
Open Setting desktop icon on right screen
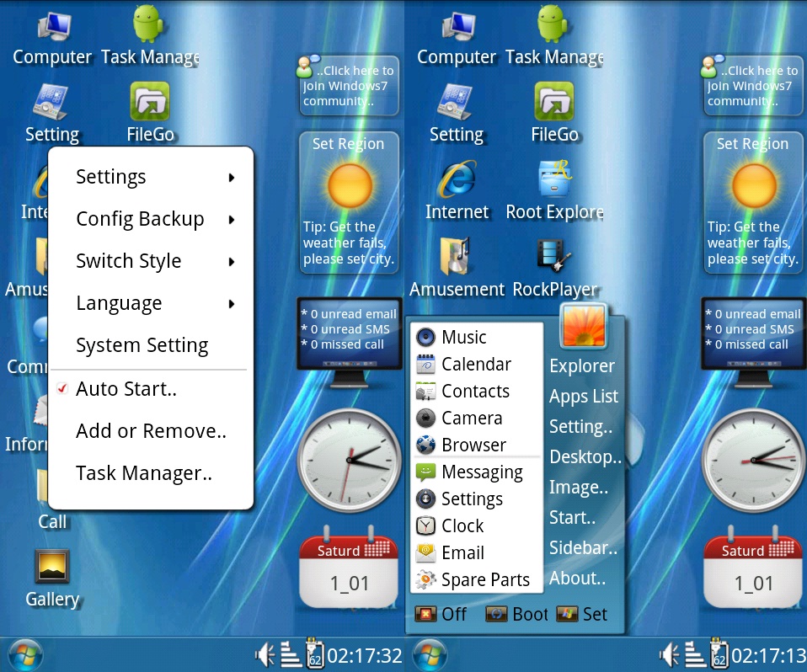[455, 101]
